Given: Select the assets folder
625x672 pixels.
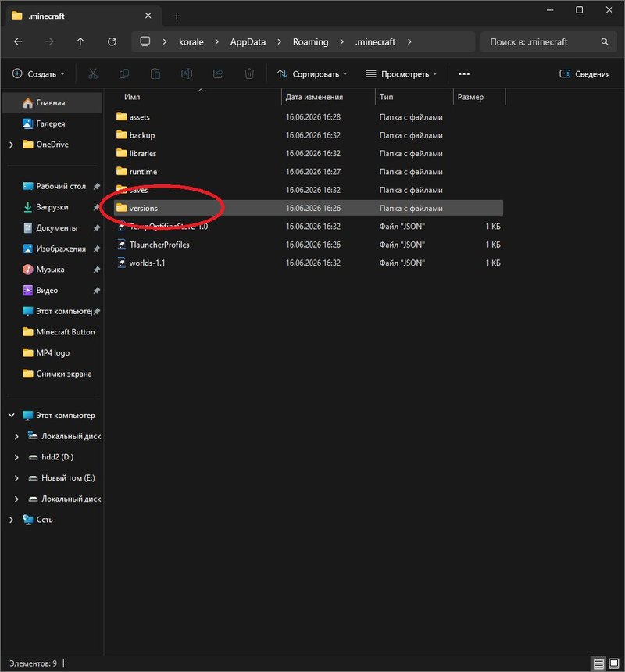Looking at the screenshot, I should click(309, 116).
